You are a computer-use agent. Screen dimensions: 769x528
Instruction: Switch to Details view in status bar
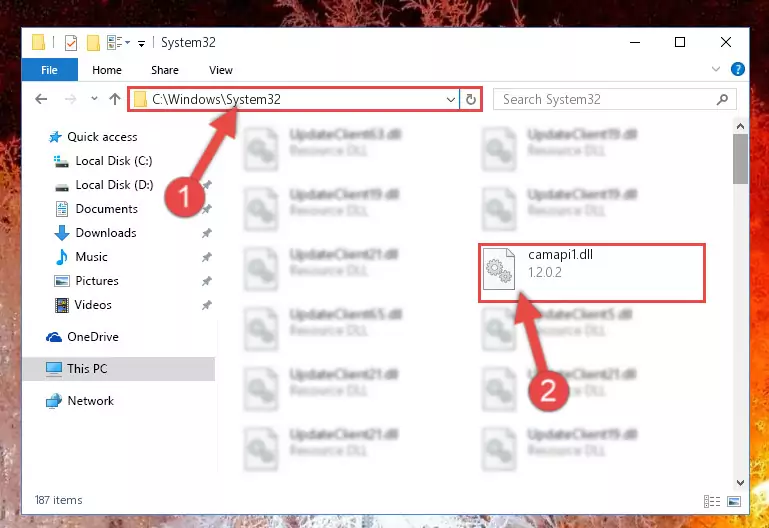click(712, 501)
